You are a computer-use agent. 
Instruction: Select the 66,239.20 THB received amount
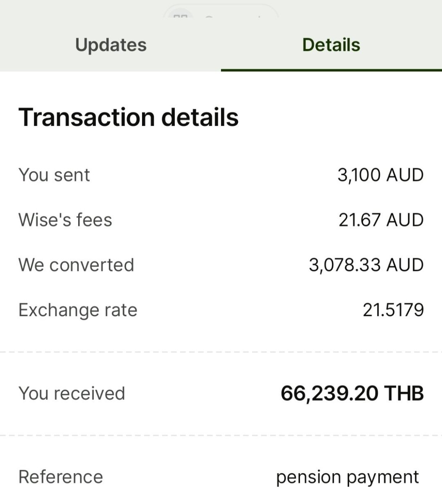(x=352, y=394)
